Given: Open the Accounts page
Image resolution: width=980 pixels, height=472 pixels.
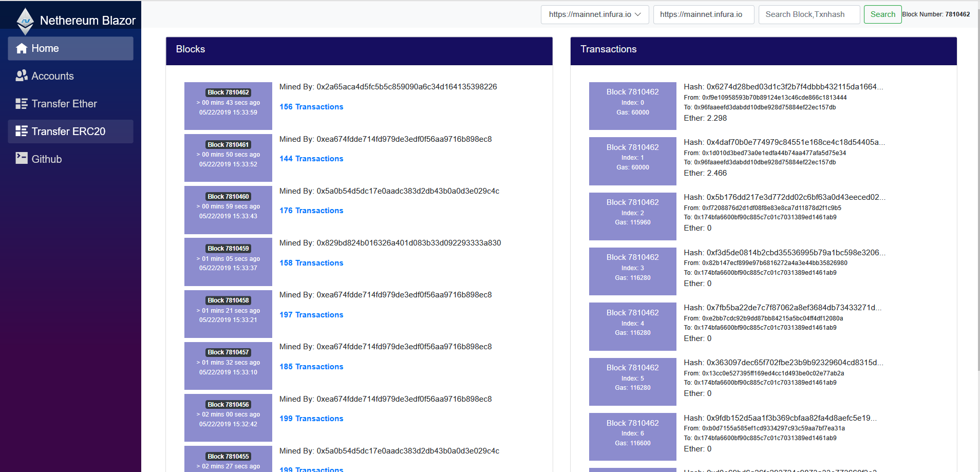Looking at the screenshot, I should [x=52, y=76].
